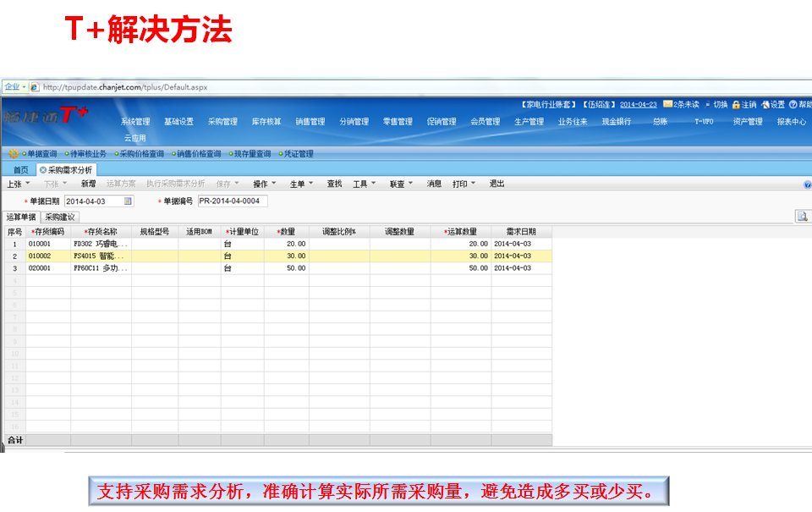Image resolution: width=812 pixels, height=512 pixels.
Task: Open the 资产管理 menu
Action: 748,122
